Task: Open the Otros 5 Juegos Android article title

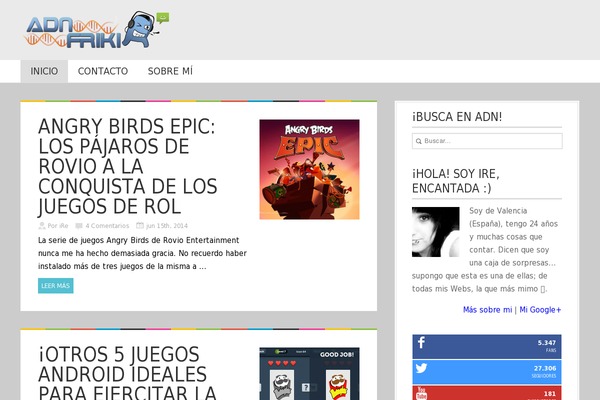Action: [128, 372]
